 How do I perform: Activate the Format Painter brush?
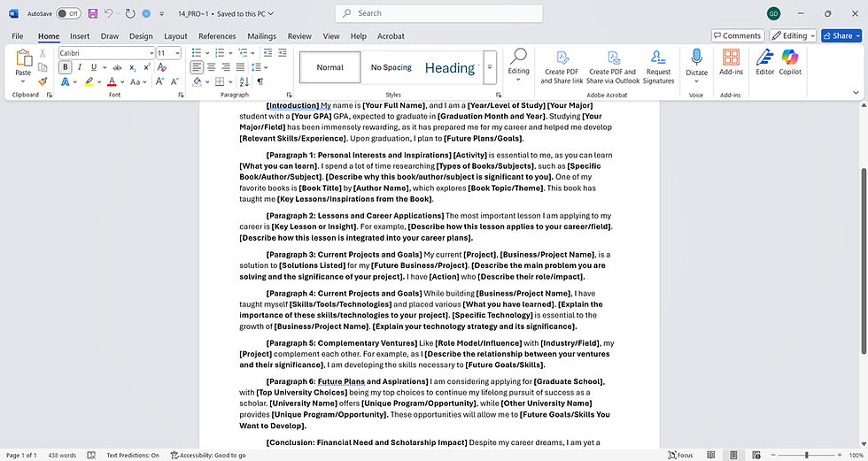(43, 81)
